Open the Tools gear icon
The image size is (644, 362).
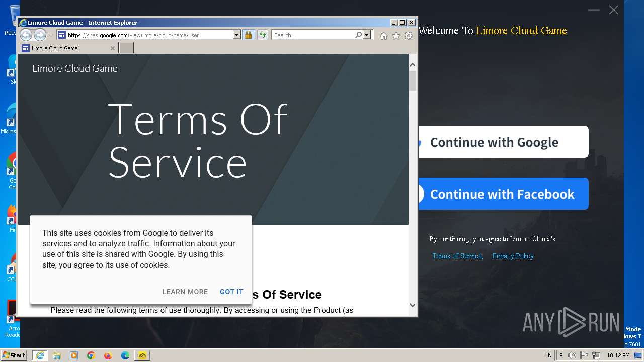[x=409, y=36]
